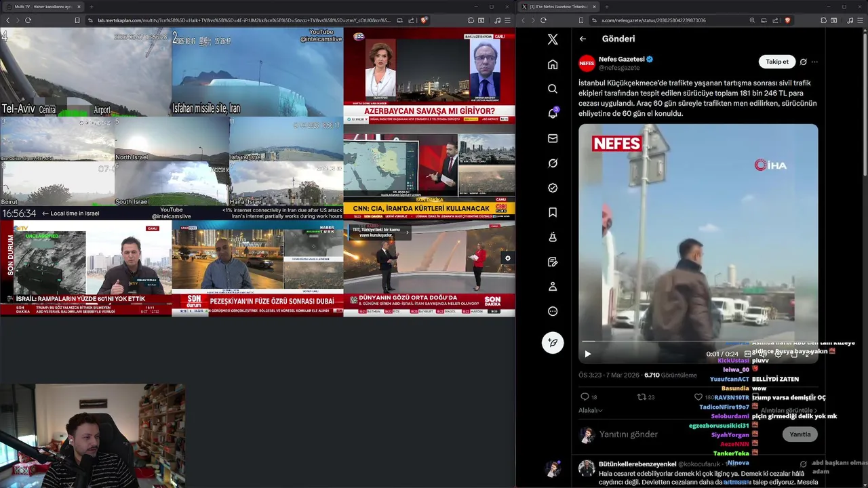
Task: Open the Isfahan missile site camera feed
Action: pos(258,72)
